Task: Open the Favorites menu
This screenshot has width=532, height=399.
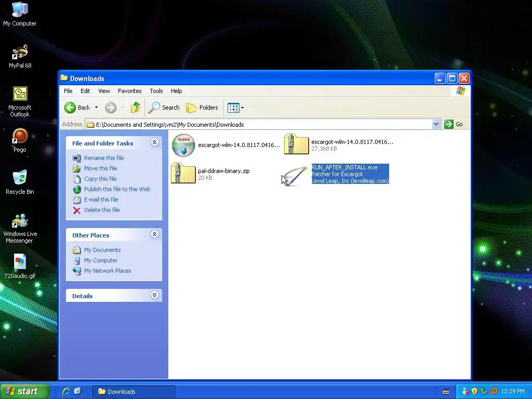Action: tap(129, 91)
